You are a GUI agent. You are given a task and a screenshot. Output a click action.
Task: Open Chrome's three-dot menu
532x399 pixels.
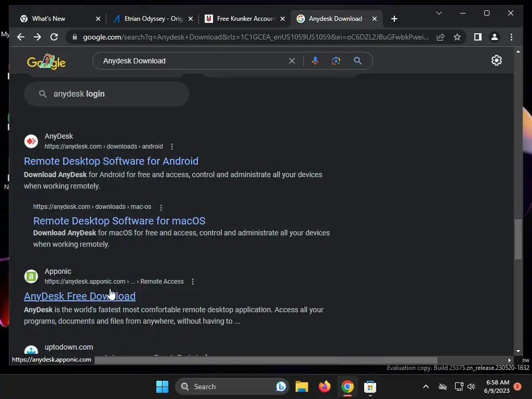click(x=511, y=37)
